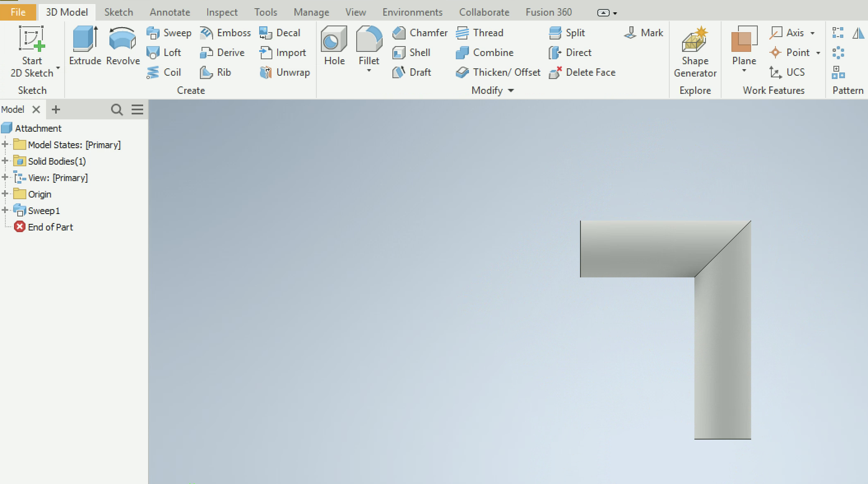Open the Fillet dropdown arrow
868x484 pixels.
[368, 70]
